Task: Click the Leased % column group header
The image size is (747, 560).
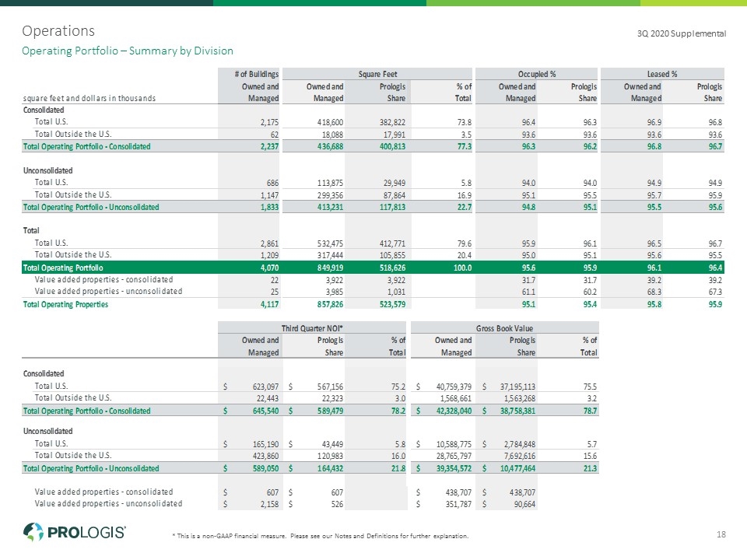Action: (661, 75)
